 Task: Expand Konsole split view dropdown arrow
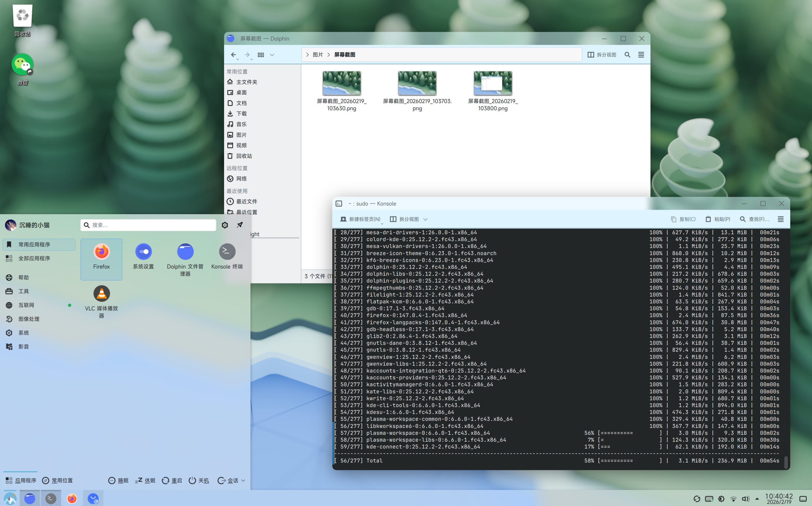click(x=425, y=219)
